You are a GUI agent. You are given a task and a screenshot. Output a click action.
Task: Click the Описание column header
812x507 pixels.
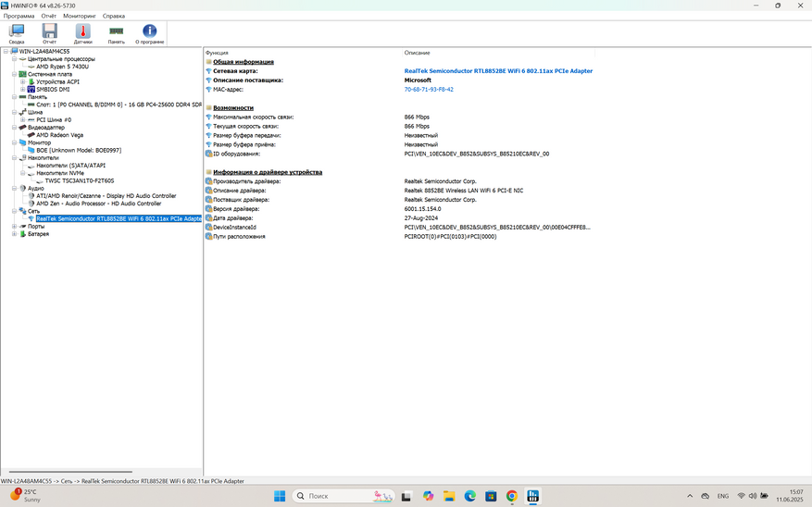(417, 53)
